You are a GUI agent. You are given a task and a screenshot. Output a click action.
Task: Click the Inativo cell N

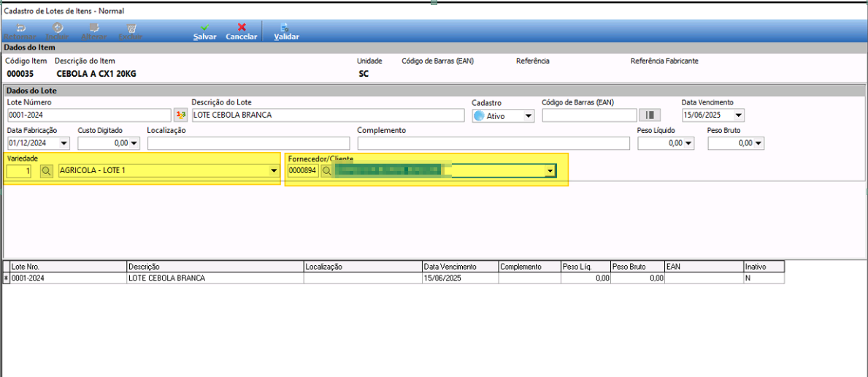click(764, 278)
